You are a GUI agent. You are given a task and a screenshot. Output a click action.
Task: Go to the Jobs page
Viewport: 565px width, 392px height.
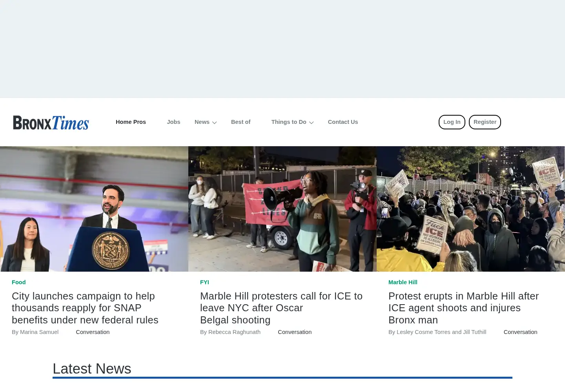coord(173,122)
